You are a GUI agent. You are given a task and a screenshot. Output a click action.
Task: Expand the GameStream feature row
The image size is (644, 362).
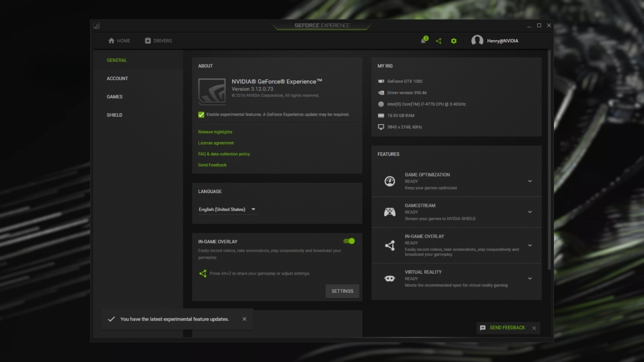click(530, 212)
